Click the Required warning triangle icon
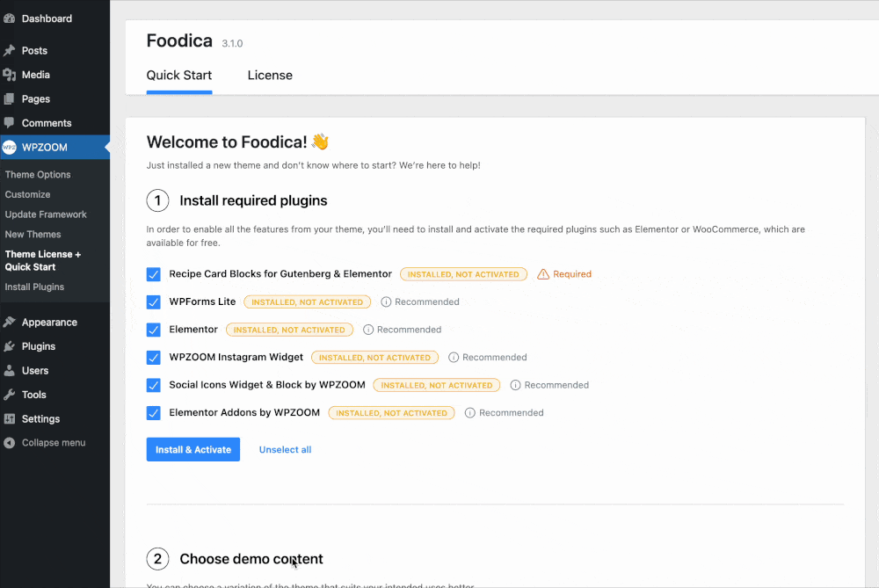 tap(542, 274)
